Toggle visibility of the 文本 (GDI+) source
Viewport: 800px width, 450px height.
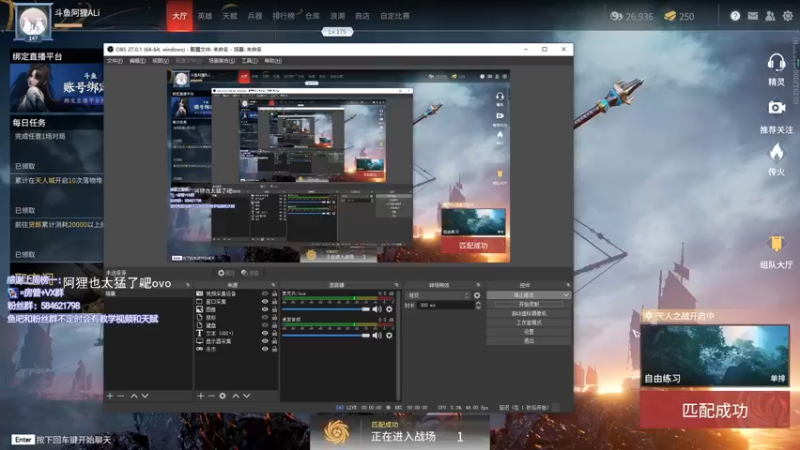point(265,333)
